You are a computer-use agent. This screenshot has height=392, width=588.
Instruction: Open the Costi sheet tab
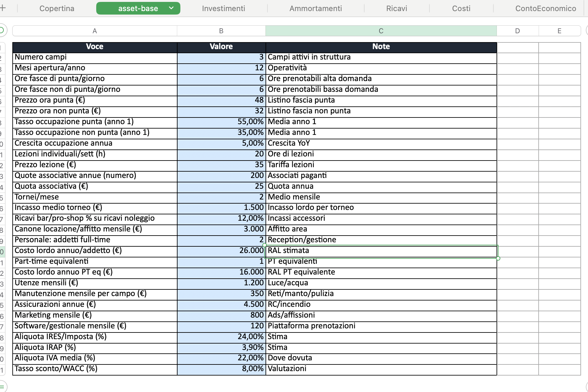[461, 9]
